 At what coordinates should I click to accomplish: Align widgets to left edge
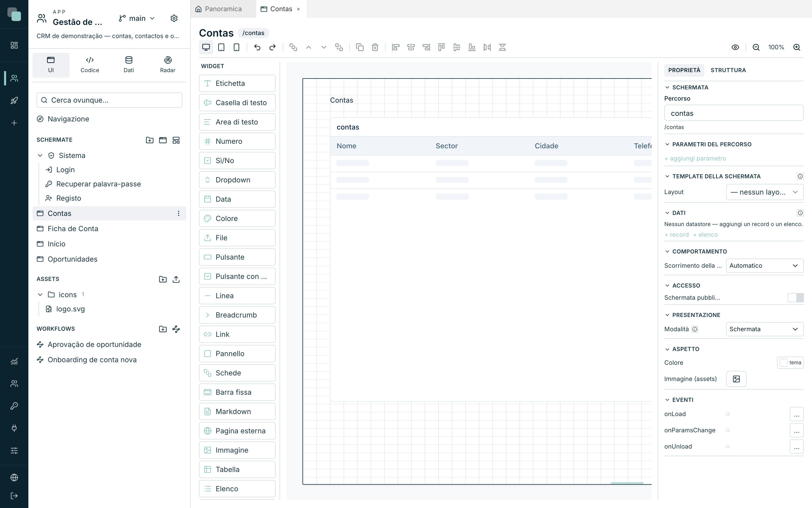pyautogui.click(x=396, y=47)
